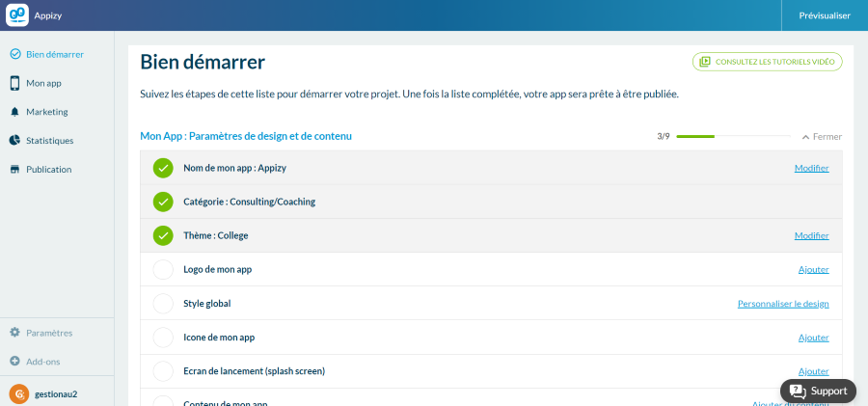Click green checkmark for Catégorie row
Viewport: 868px width, 406px height.
click(x=163, y=203)
